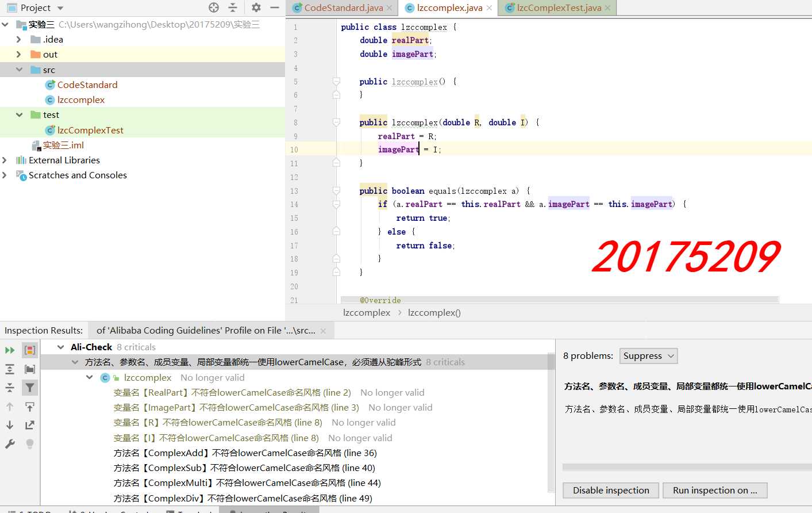Expand the out folder
The width and height of the screenshot is (812, 513).
pyautogui.click(x=19, y=54)
